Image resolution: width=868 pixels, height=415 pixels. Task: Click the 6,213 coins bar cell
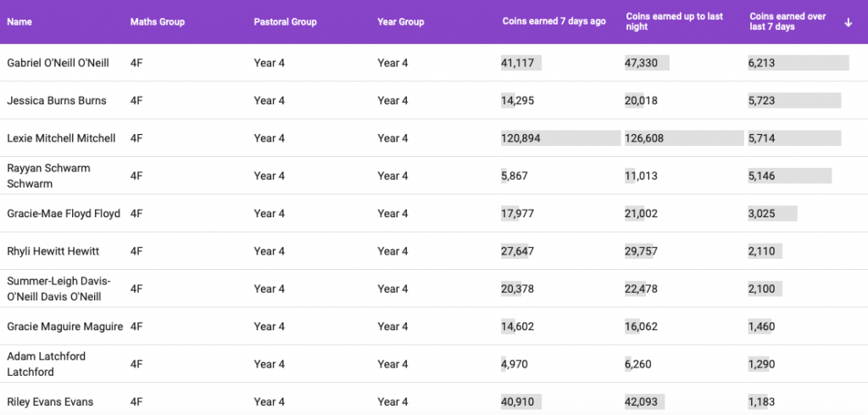coord(798,63)
